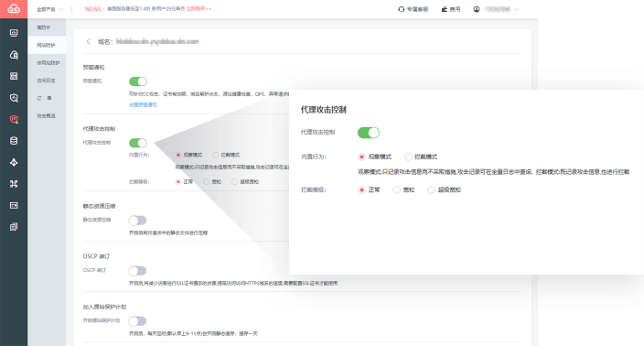Image resolution: width=644 pixels, height=346 pixels.
Task: Open the network nodes icon in dark sidebar
Action: [14, 162]
